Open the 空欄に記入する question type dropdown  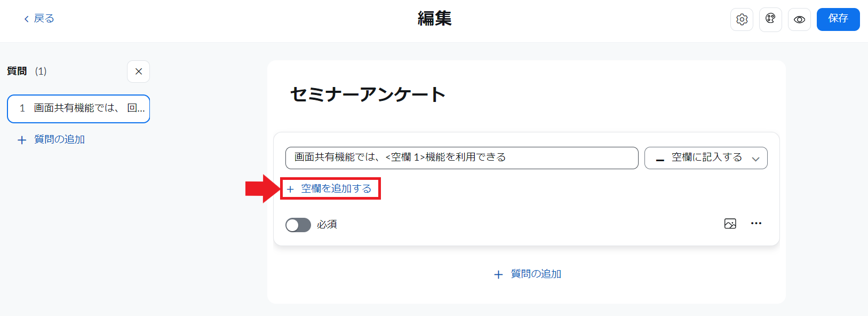706,158
